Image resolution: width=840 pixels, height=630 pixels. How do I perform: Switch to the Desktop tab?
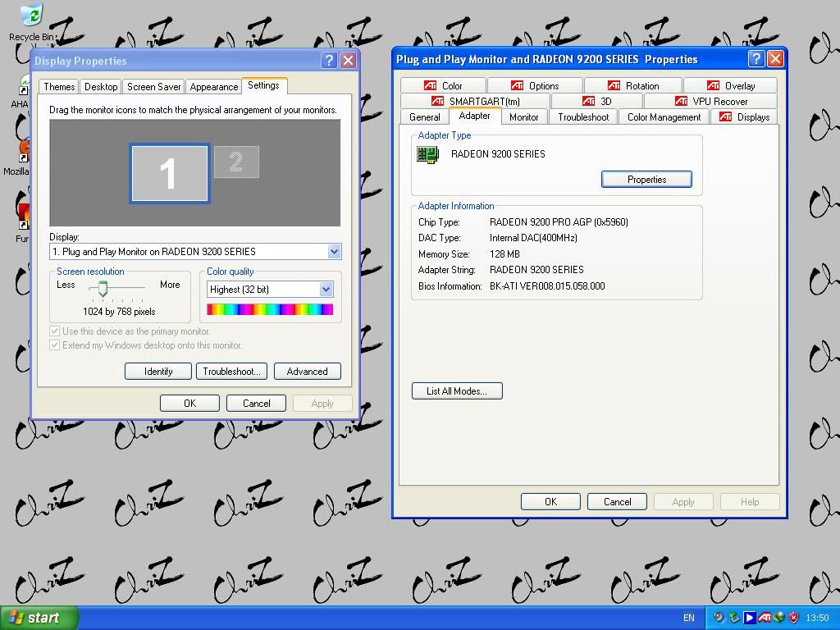click(x=101, y=87)
